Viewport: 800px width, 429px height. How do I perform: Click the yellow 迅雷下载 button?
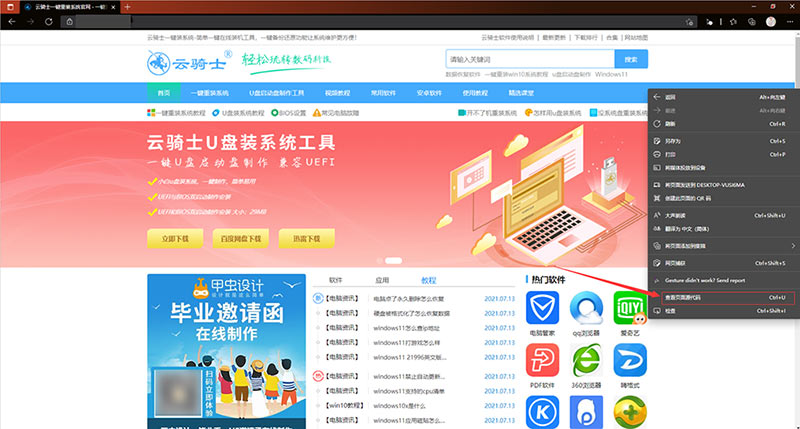(307, 238)
